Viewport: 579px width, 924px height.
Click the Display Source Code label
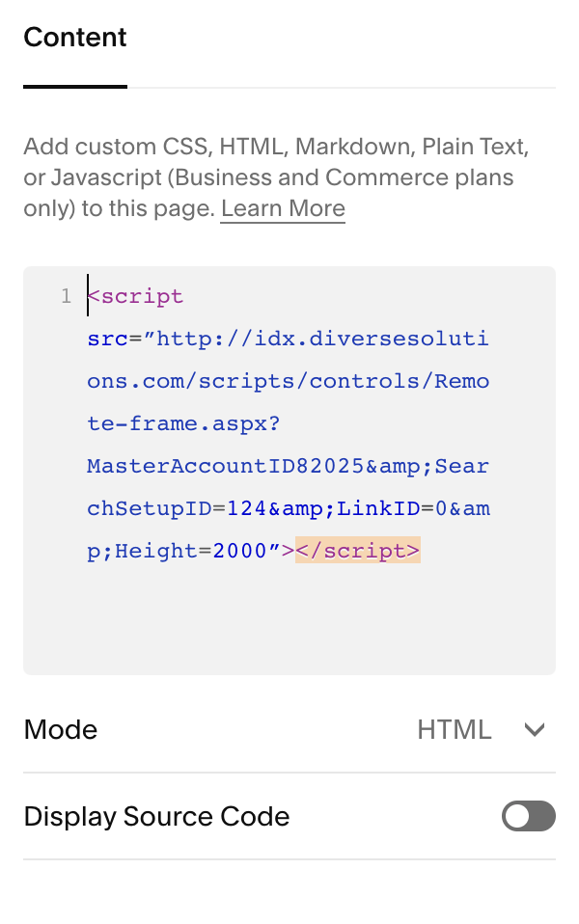tap(156, 816)
